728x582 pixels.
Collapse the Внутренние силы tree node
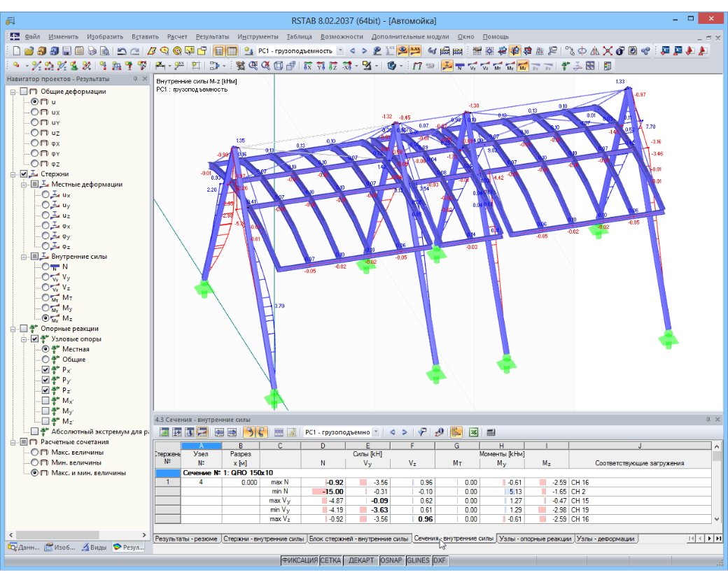pos(24,256)
